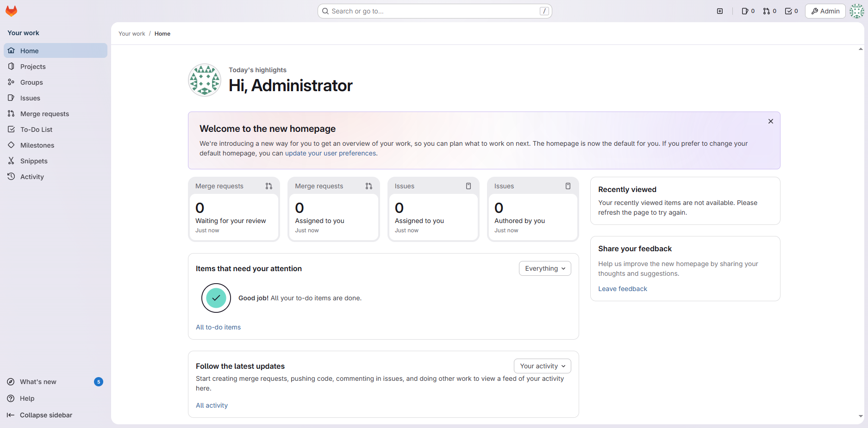This screenshot has width=868, height=428.
Task: Expand the Your activity dropdown
Action: (542, 366)
